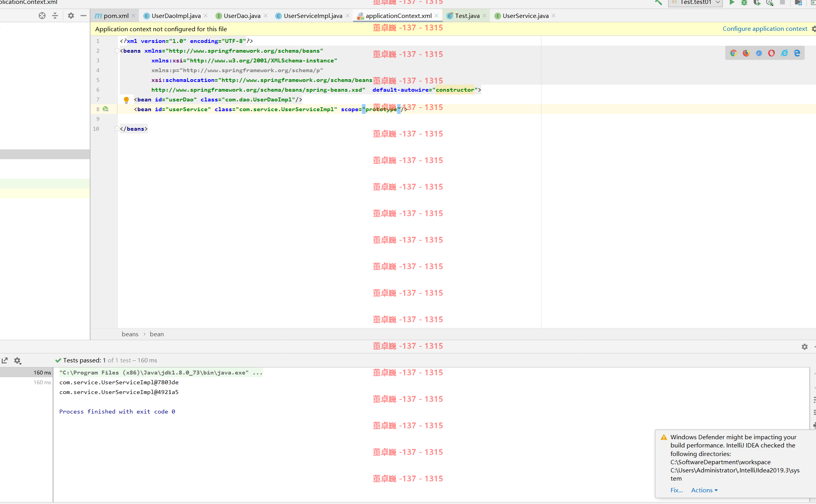Viewport: 816px width, 504px height.
Task: Open file preview in Safari
Action: point(759,53)
